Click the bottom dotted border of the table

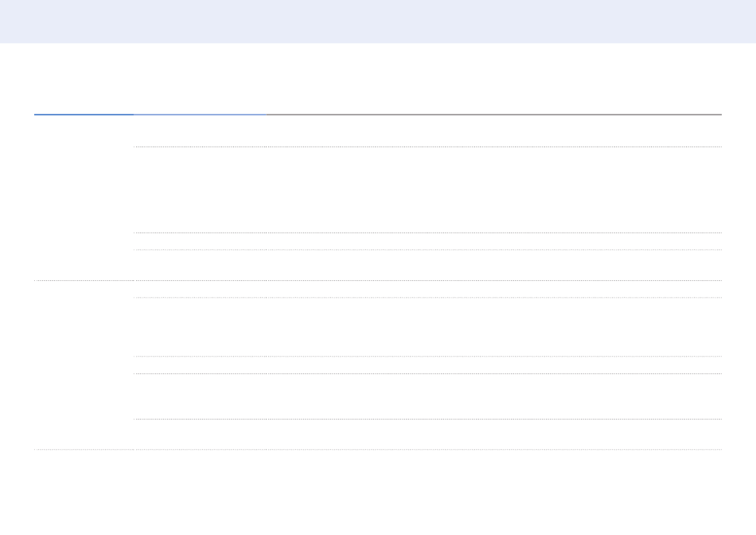click(378, 450)
